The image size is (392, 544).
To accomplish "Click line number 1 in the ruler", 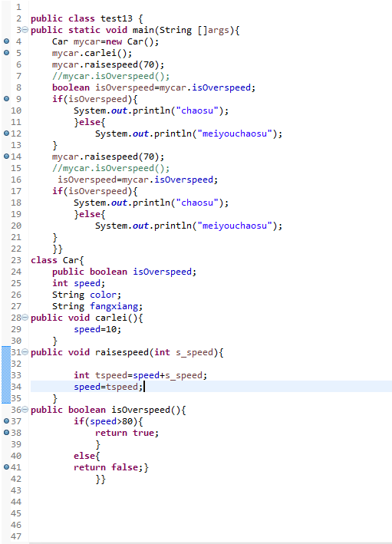I will click(x=18, y=7).
